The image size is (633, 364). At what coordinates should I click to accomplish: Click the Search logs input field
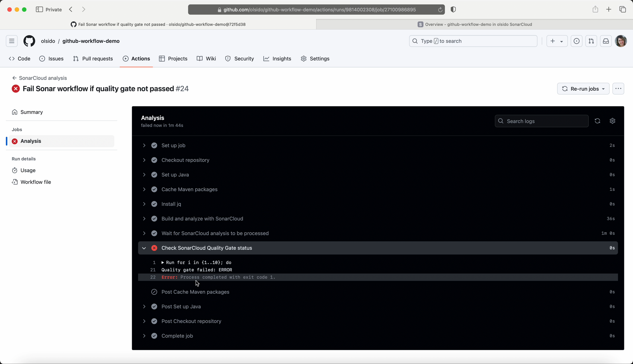click(541, 121)
